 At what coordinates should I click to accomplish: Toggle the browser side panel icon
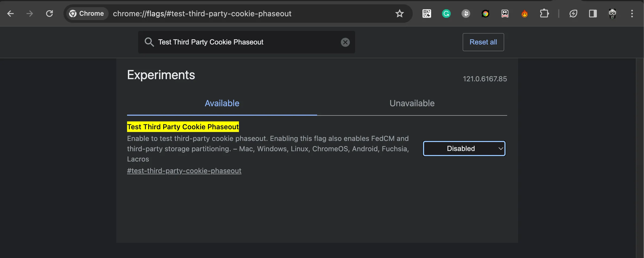pos(593,14)
